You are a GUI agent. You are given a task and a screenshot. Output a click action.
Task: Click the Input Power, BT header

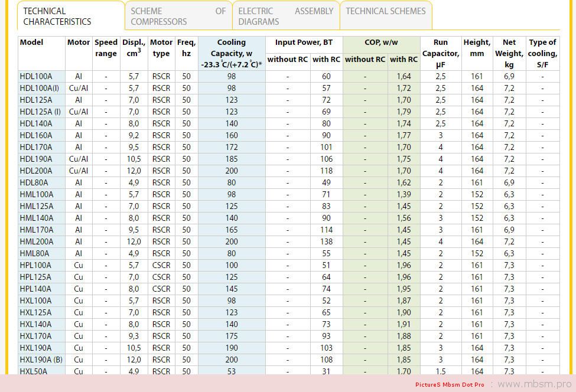click(x=304, y=43)
